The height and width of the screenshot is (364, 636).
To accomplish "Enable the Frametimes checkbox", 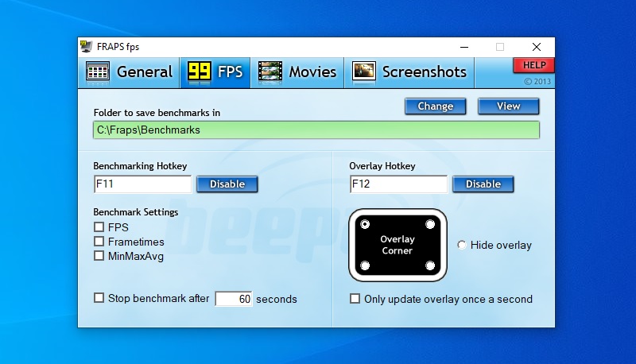I will 99,242.
